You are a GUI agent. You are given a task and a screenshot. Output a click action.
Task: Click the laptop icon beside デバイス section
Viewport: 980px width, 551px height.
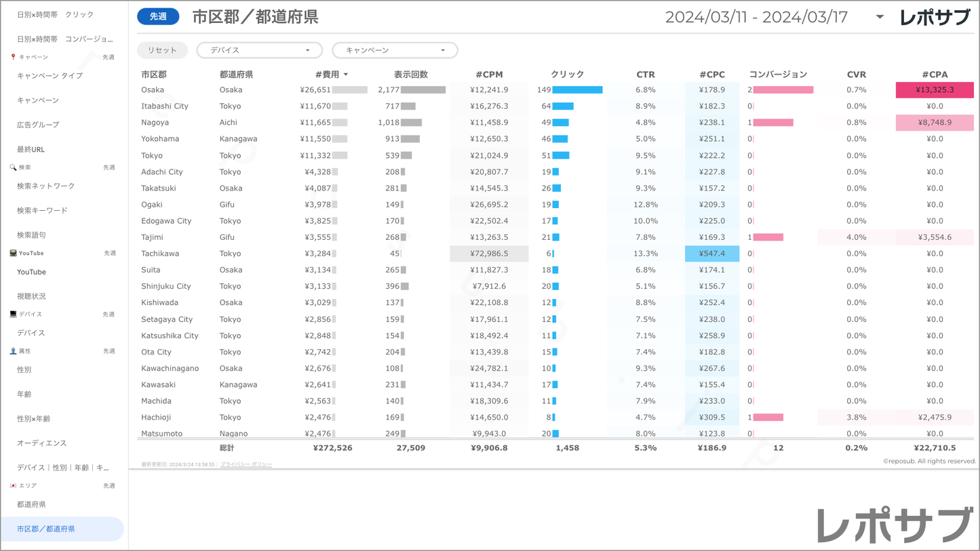point(13,314)
